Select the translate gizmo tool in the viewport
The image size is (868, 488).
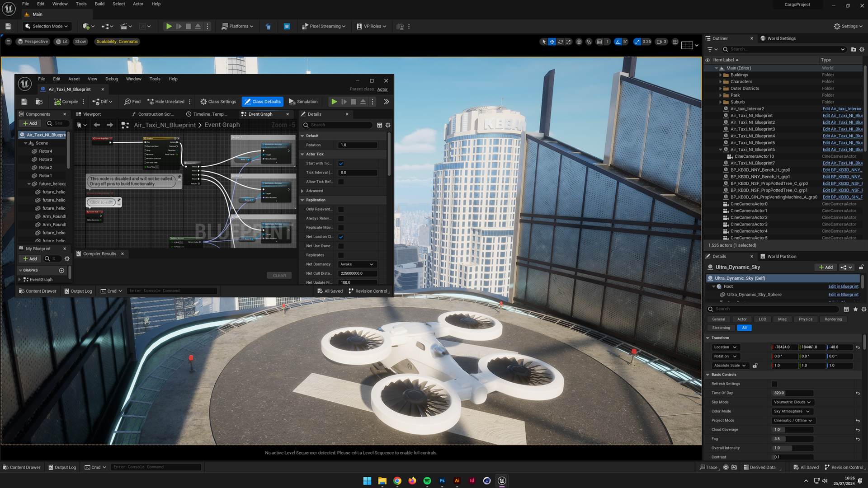tap(552, 42)
